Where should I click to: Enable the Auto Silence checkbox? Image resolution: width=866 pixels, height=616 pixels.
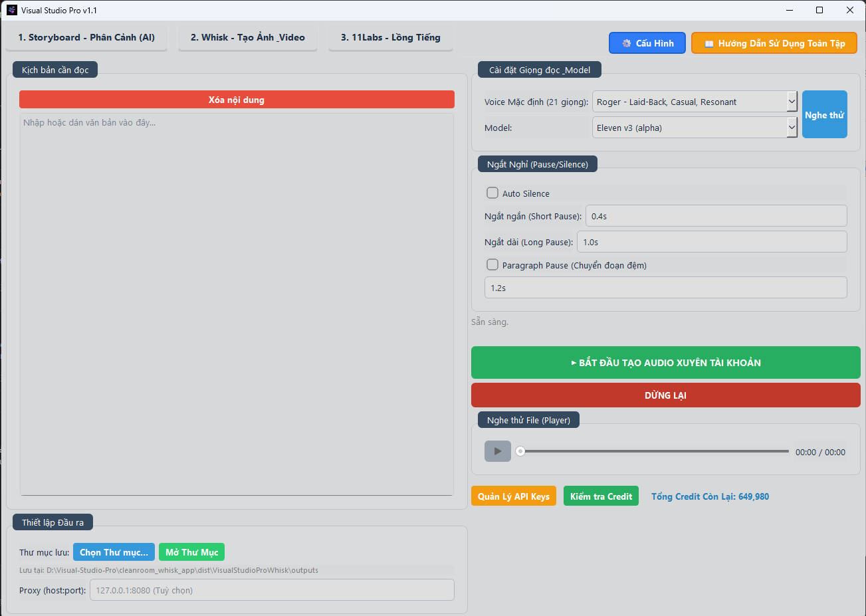click(x=492, y=193)
